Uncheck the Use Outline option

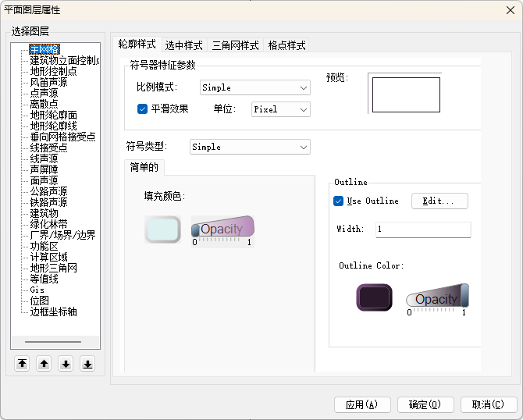coord(339,201)
